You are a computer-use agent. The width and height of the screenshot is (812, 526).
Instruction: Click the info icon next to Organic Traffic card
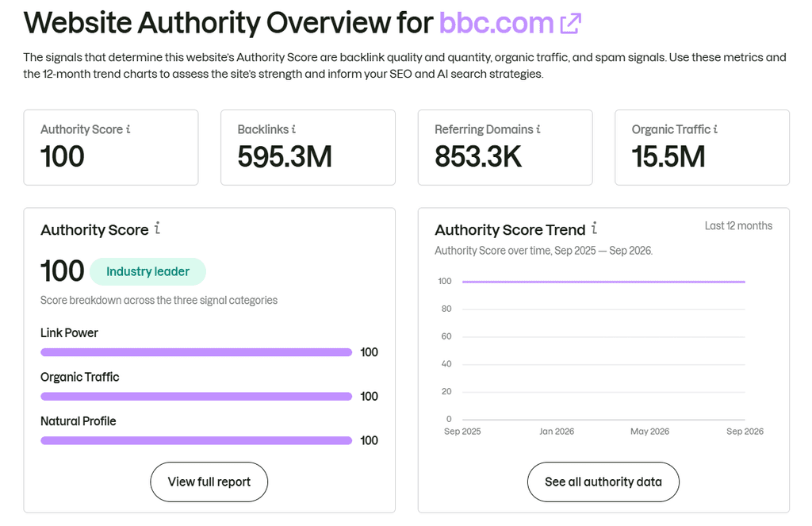click(715, 129)
